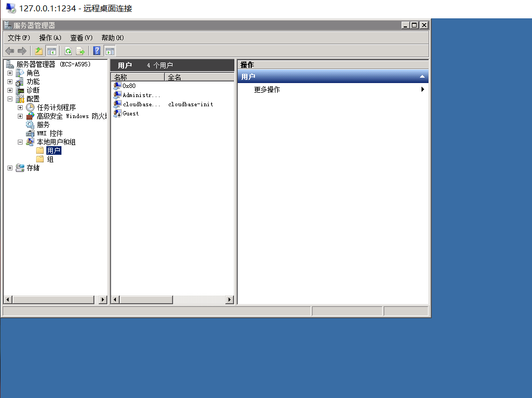Viewport: 532px width, 398px height.
Task: Expand the 功能 tree node
Action: (10, 82)
